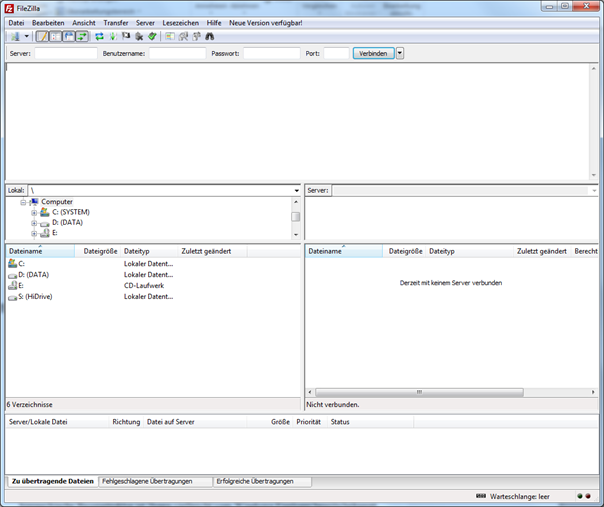
Task: Click the refresh file lists icon
Action: tap(99, 36)
